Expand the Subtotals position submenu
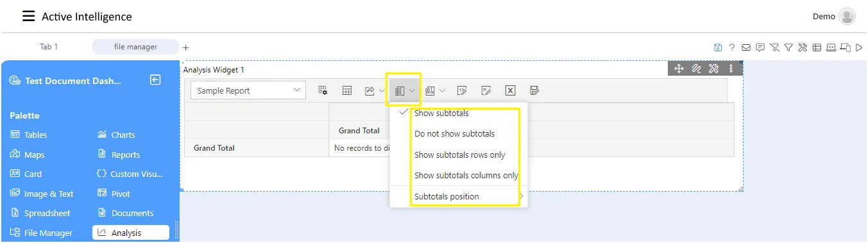This screenshot has width=868, height=243. pyautogui.click(x=458, y=196)
